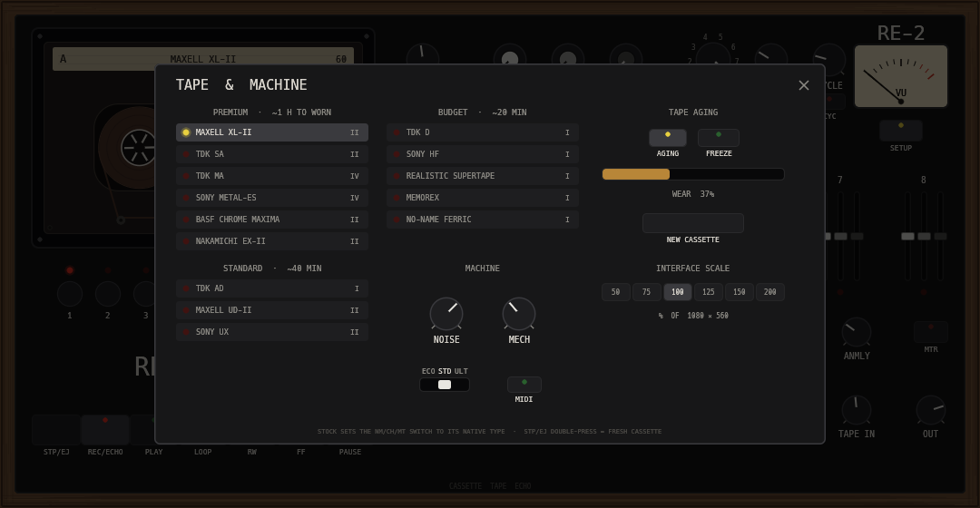Screen dimensions: 980x508
Task: Toggle the Aging button
Action: click(x=668, y=138)
